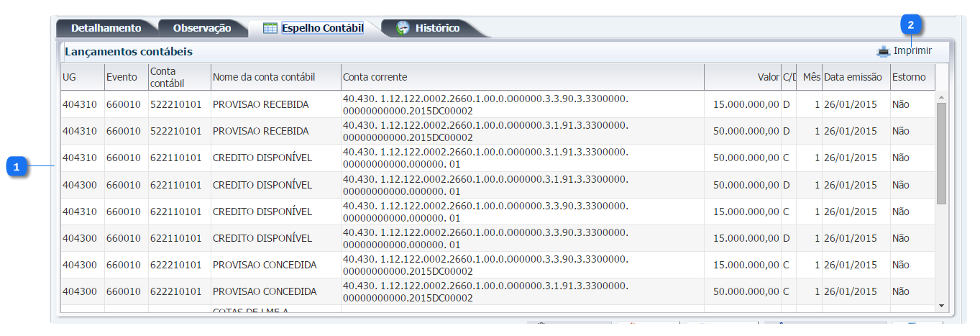Click the UG column header
The width and height of the screenshot is (980, 336).
coord(69,77)
